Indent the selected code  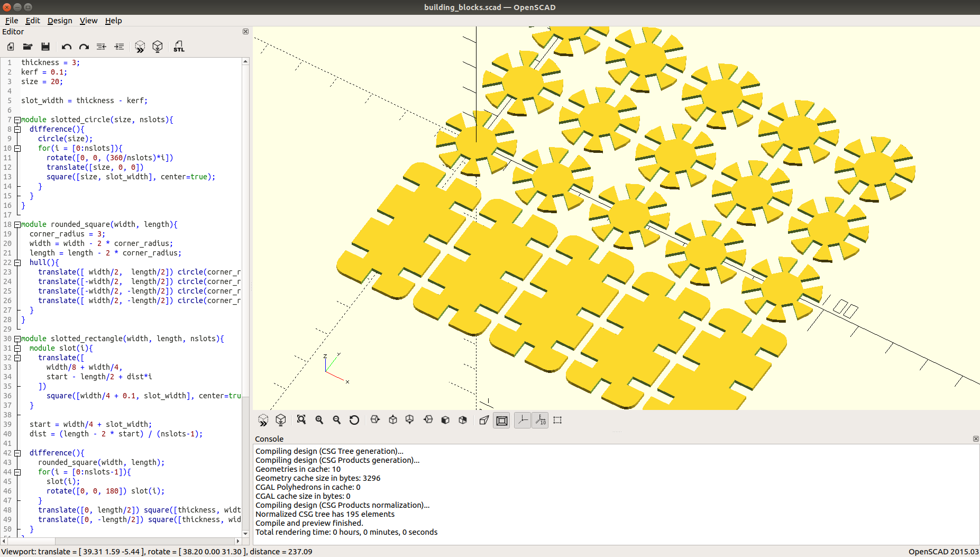[120, 47]
